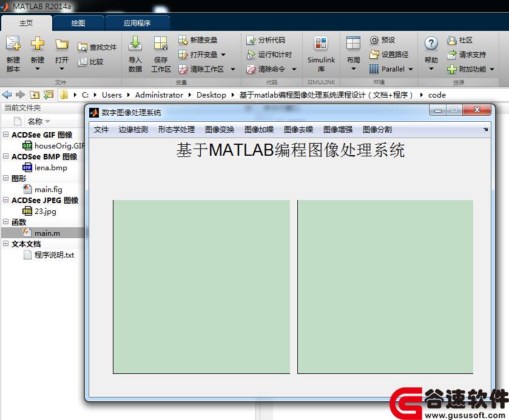Click the Add-Ons (附加功能) icon
This screenshot has width=509, height=420.
coord(451,69)
